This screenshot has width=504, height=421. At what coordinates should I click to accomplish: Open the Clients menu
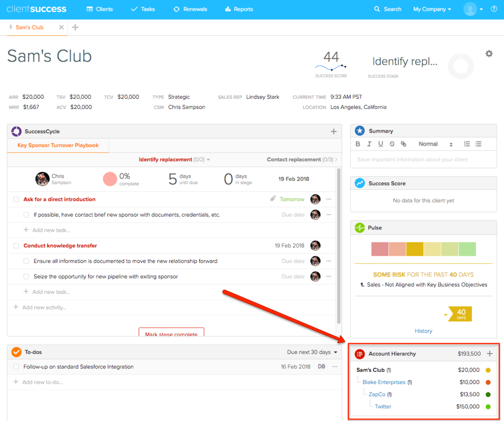(99, 9)
